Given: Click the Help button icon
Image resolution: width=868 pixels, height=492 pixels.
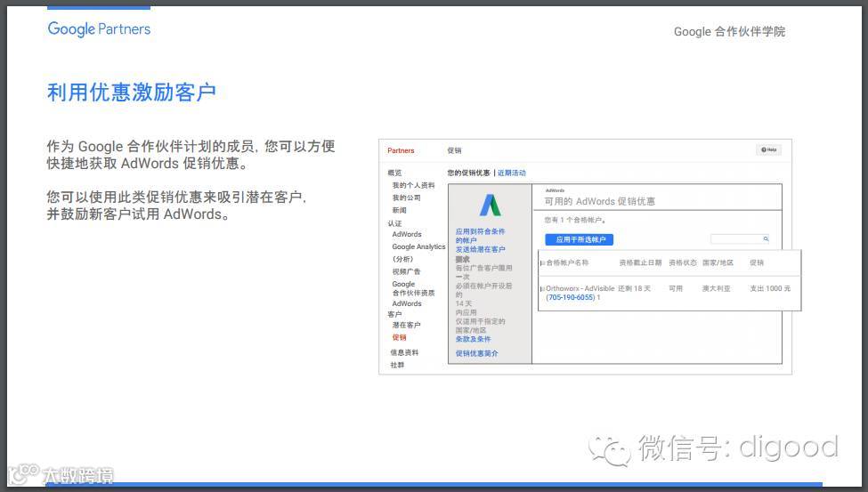Looking at the screenshot, I should 768,150.
